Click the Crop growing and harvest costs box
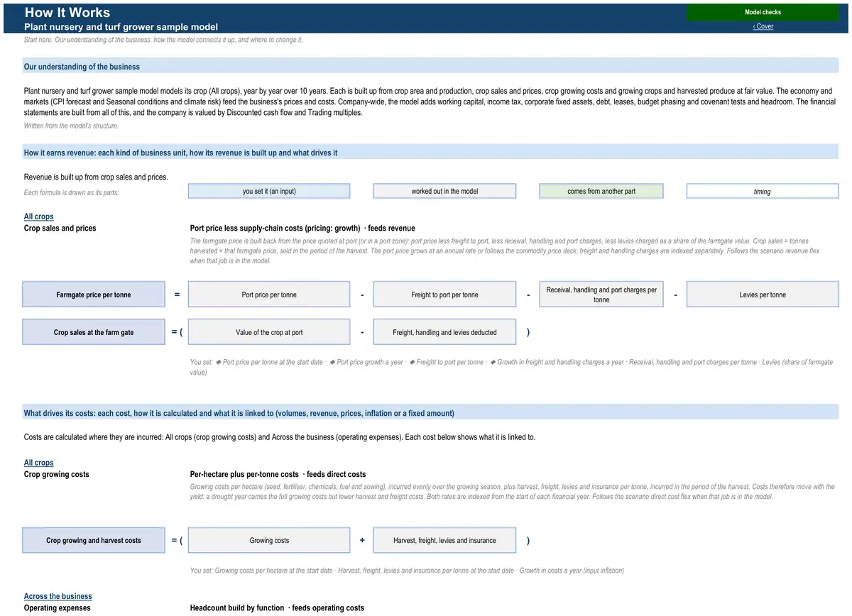The height and width of the screenshot is (616, 852). [x=94, y=540]
